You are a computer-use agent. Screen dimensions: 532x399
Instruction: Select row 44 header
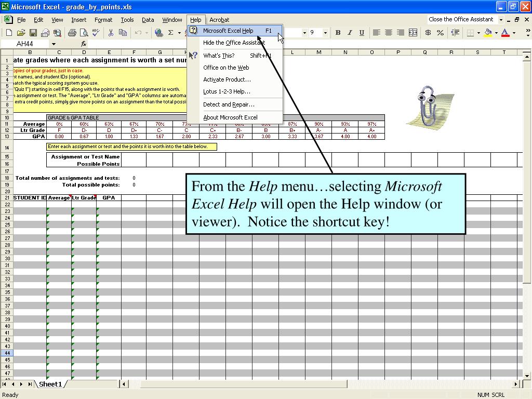coord(7,353)
